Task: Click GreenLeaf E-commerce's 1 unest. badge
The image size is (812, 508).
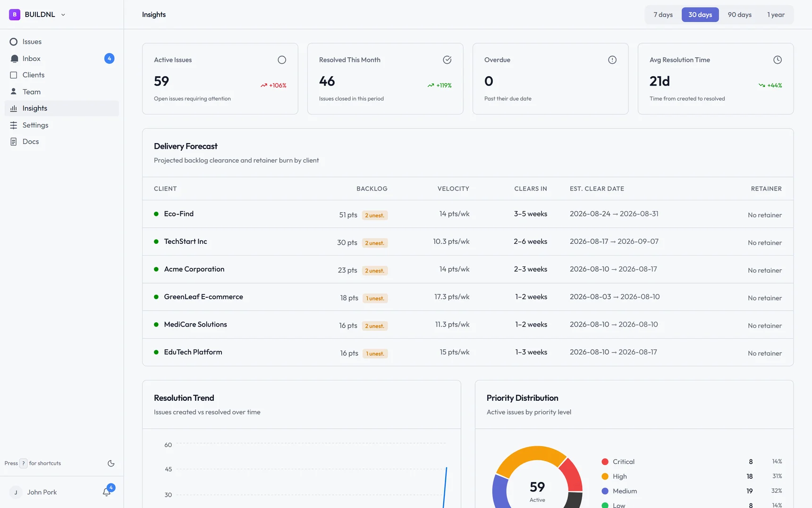Action: coord(375,298)
